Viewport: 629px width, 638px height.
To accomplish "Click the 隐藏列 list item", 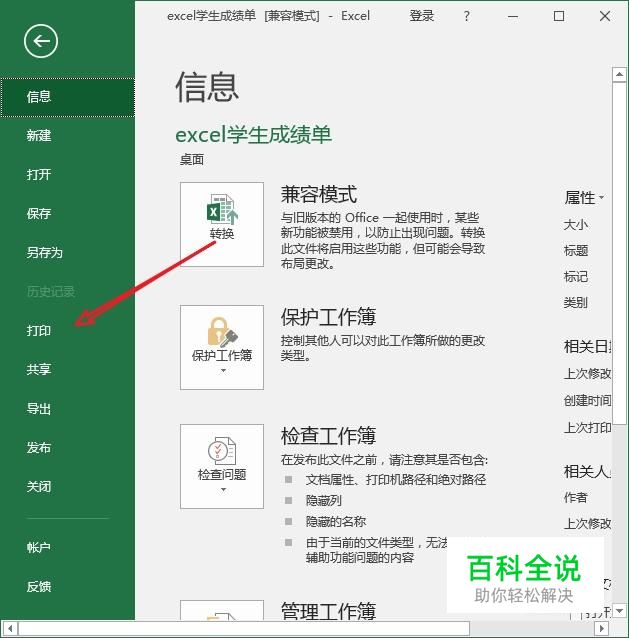I will 324,500.
